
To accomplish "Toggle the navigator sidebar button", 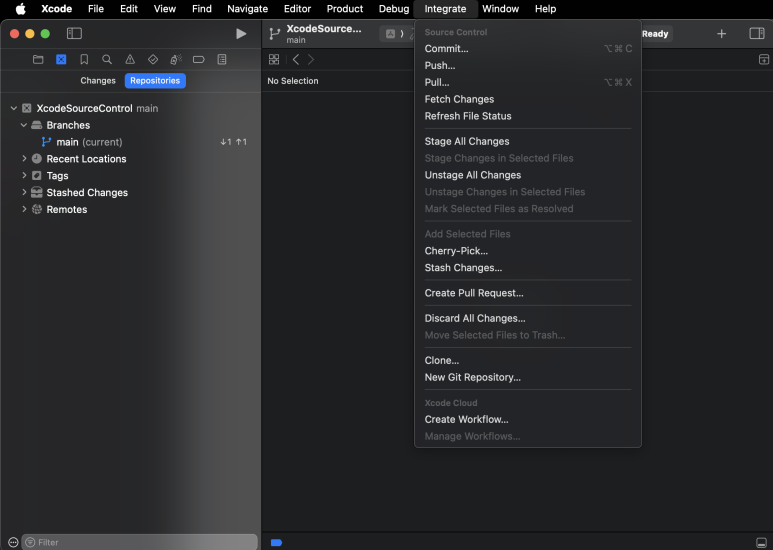I will pyautogui.click(x=74, y=34).
